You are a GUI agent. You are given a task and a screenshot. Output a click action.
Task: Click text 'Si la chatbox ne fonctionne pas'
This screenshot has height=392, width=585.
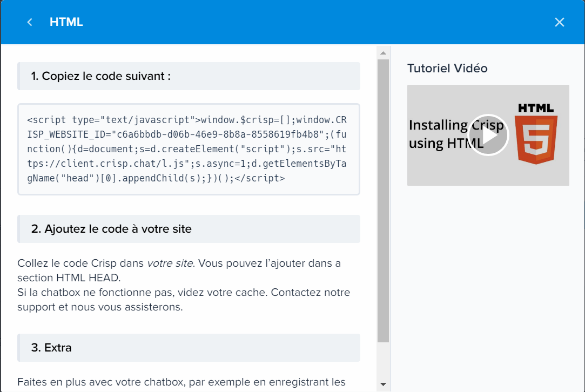[x=95, y=293]
